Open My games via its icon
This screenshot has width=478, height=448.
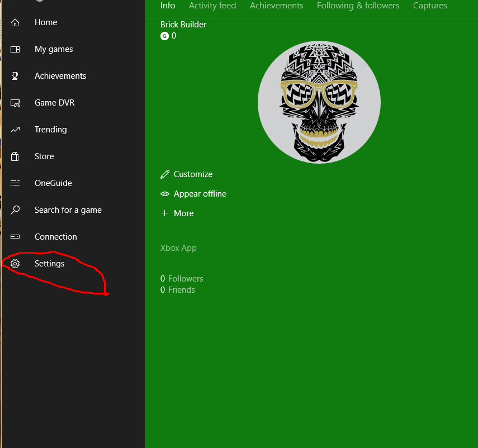pyautogui.click(x=15, y=49)
